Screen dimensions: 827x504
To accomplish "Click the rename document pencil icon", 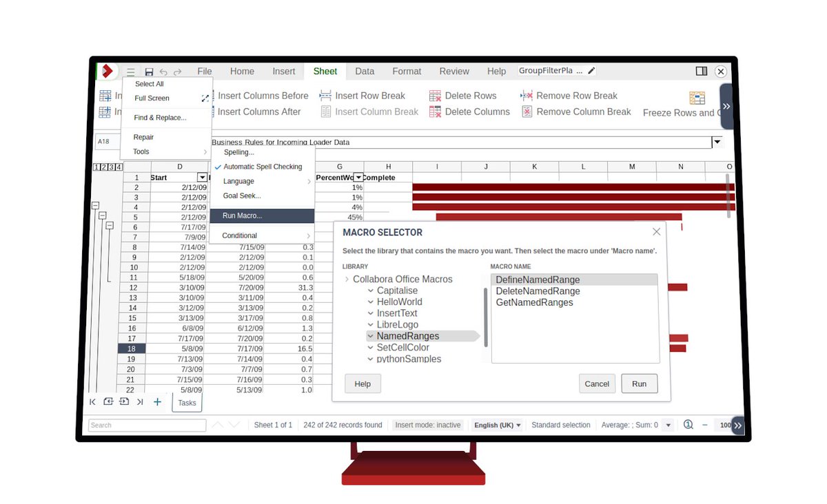I will (591, 70).
